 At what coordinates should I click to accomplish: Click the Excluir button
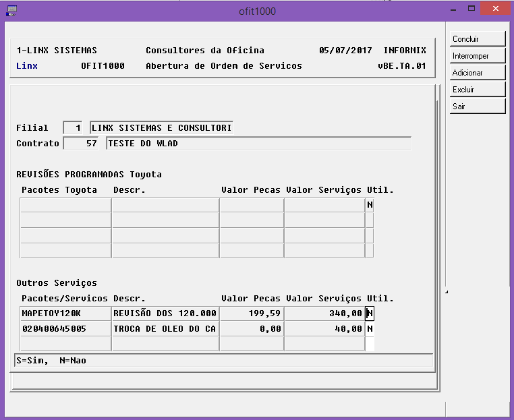[x=478, y=90]
